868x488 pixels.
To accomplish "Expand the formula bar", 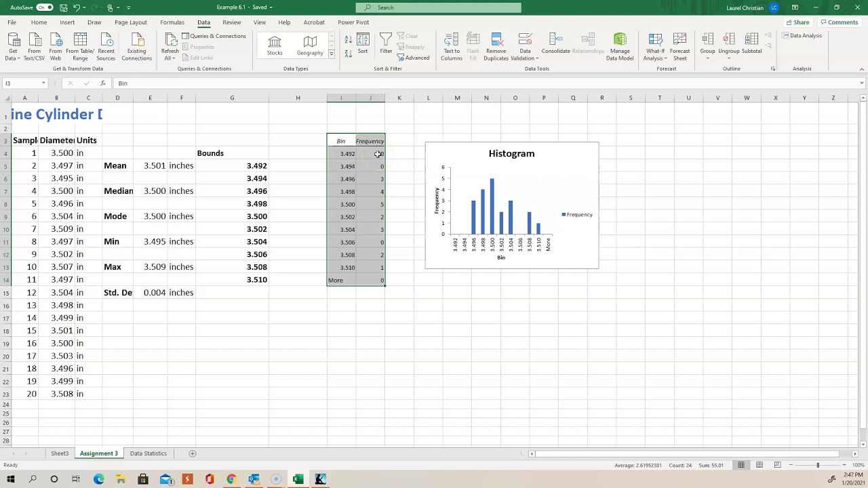I will point(861,83).
